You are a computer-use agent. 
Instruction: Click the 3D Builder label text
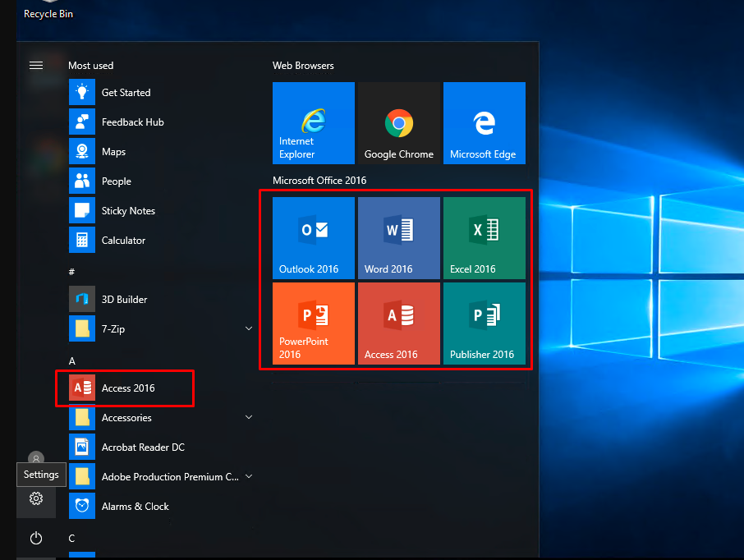[x=124, y=300]
